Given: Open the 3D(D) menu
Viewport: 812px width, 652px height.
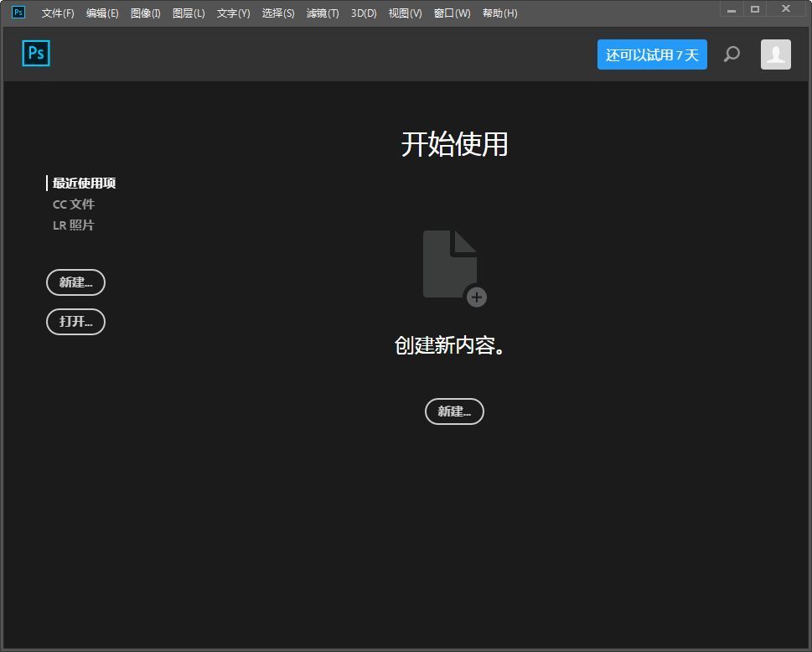Looking at the screenshot, I should 364,13.
